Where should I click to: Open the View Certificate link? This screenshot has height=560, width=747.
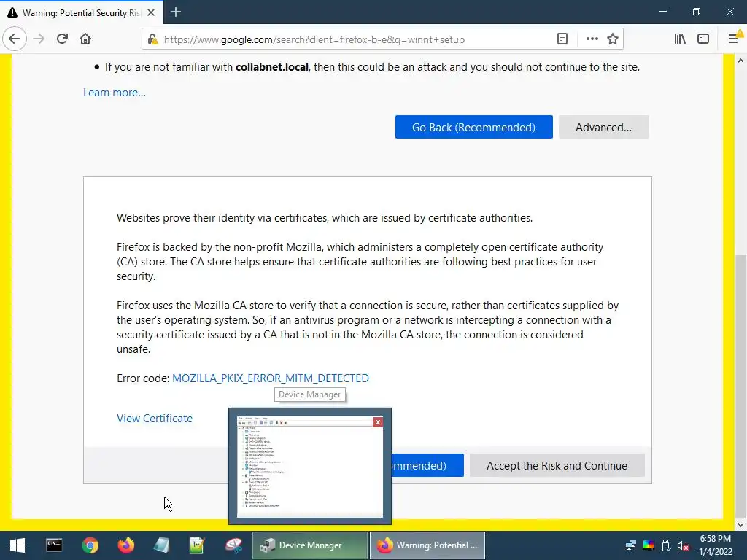tap(155, 418)
